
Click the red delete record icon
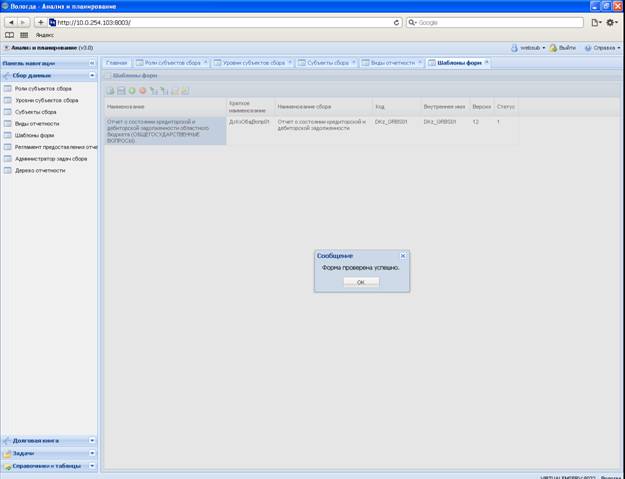click(142, 91)
